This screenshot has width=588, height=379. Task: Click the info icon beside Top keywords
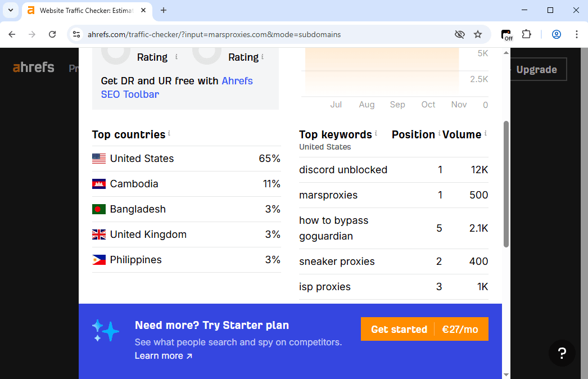pyautogui.click(x=376, y=134)
